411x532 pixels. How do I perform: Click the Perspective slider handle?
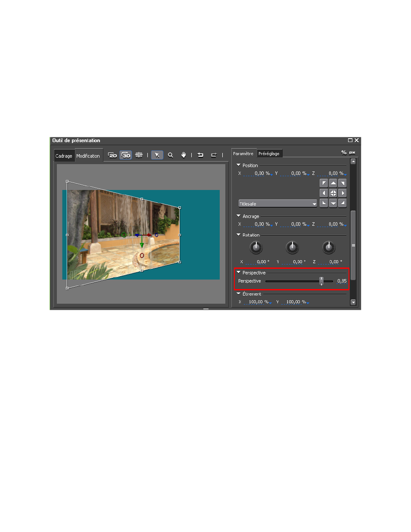tap(321, 281)
